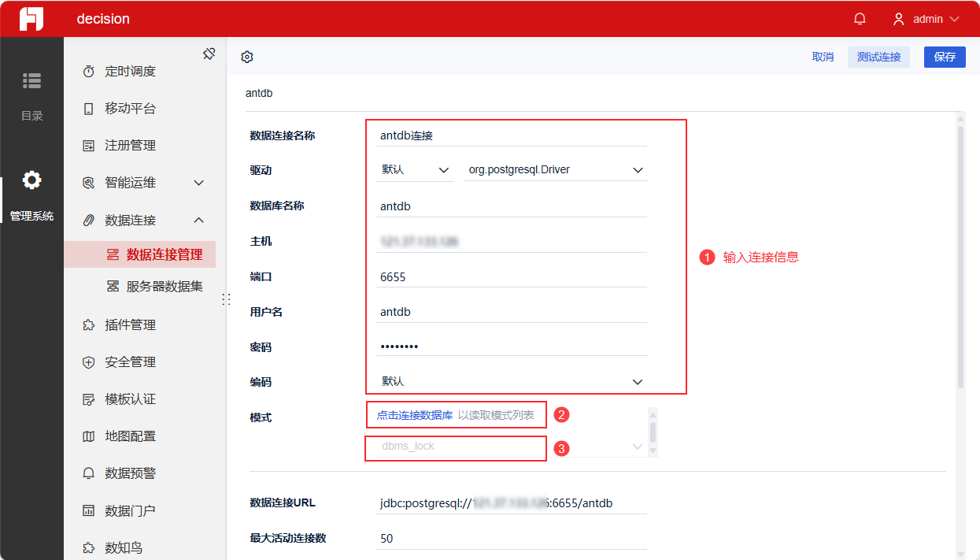The width and height of the screenshot is (980, 560).
Task: Click the FineReport logo icon
Action: (x=31, y=19)
